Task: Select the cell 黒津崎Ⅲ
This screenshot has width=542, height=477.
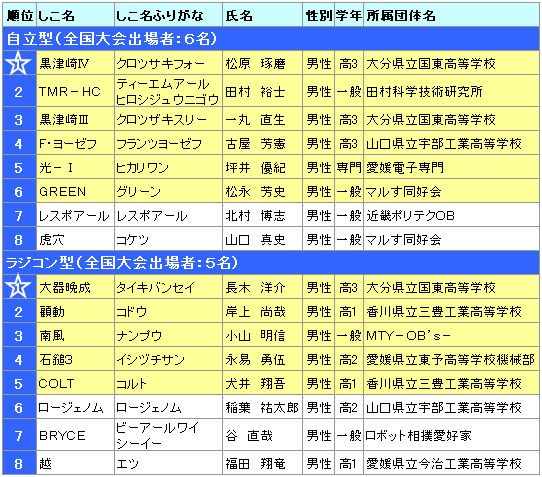Action: (x=75, y=120)
